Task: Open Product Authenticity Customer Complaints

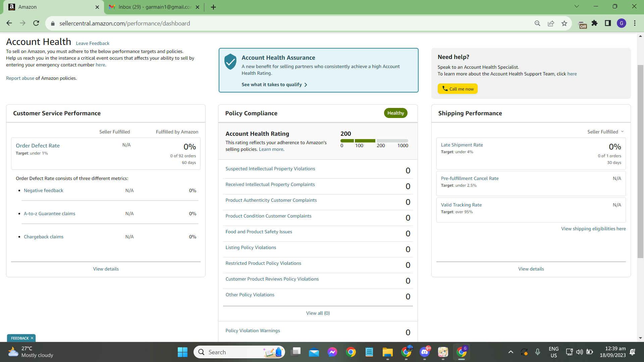Action: tap(271, 200)
